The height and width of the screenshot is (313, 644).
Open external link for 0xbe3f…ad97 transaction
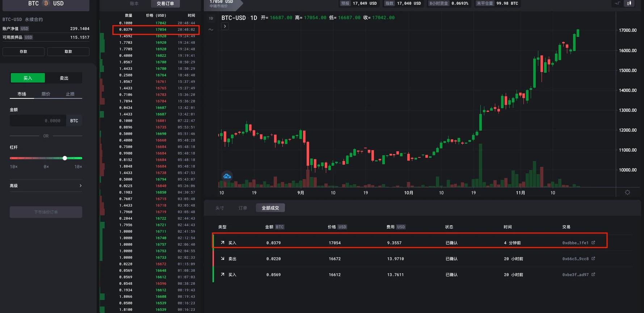tap(593, 275)
